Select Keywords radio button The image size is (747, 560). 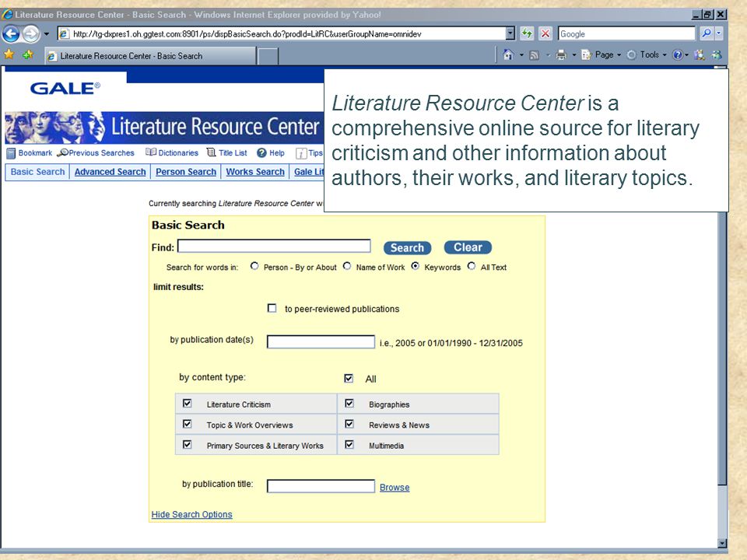click(x=416, y=266)
